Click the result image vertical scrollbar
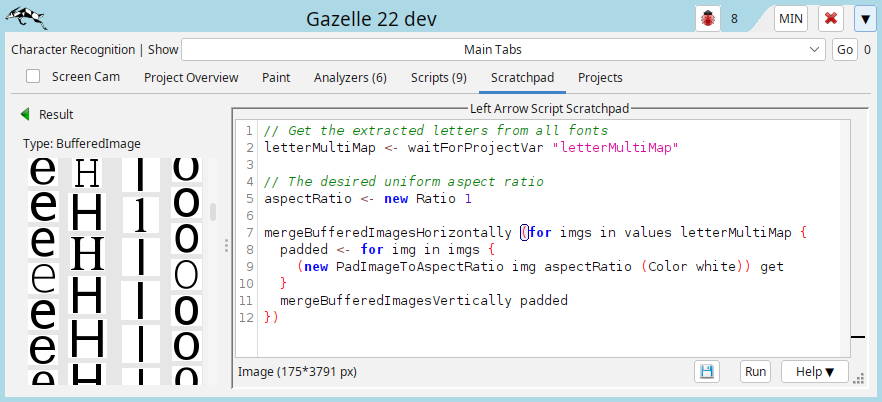The image size is (882, 402). point(212,213)
